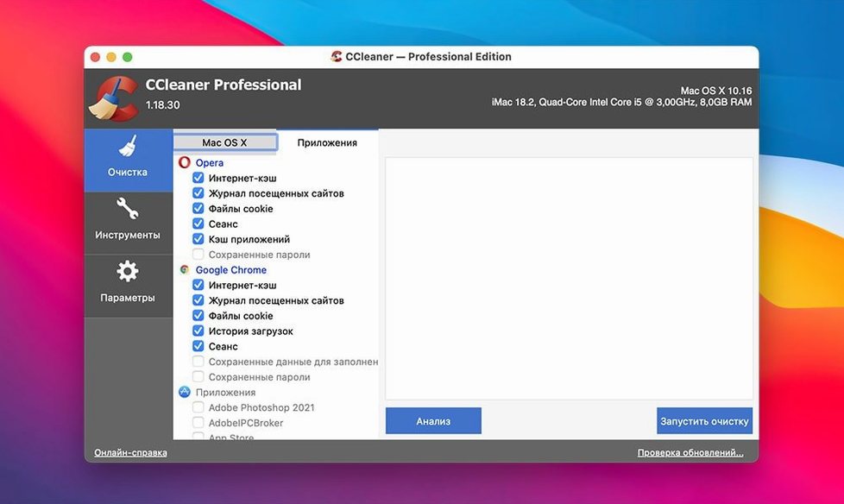
Task: Click the iMac 18.2 hardware info line
Action: [621, 102]
